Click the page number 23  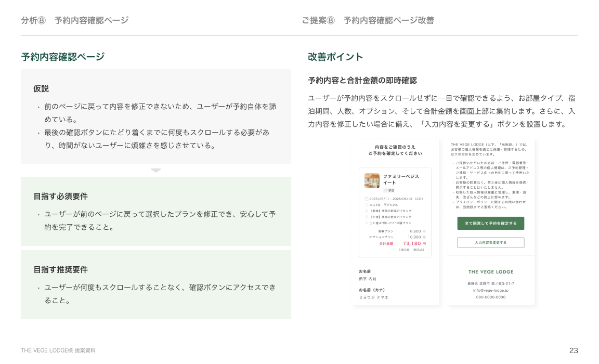click(574, 350)
